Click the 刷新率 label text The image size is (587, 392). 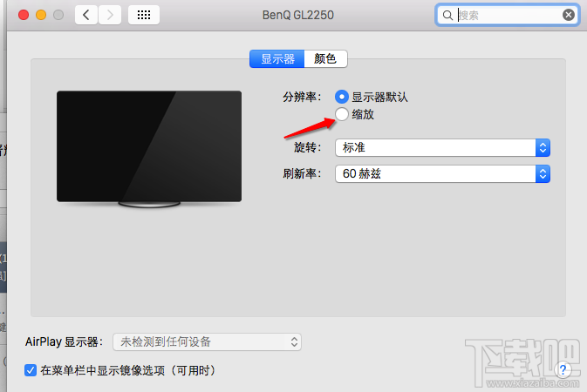(302, 173)
